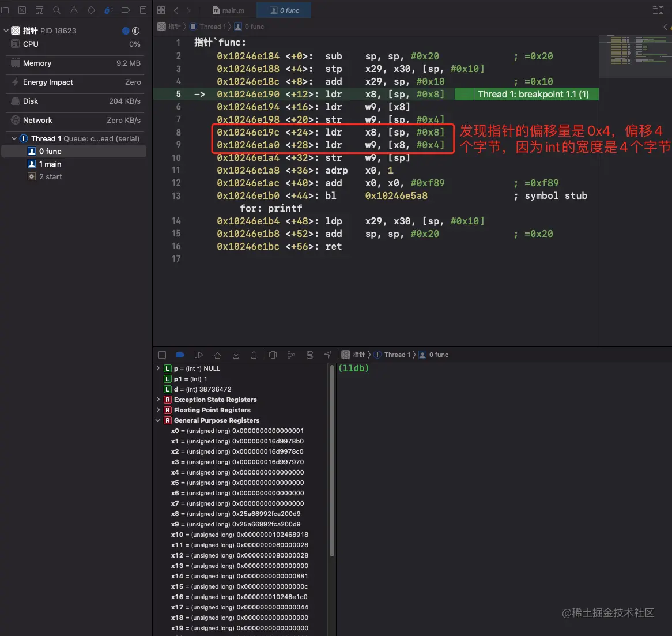Screen dimensions: 672x636
Task: Hide the debug area
Action: 162,355
